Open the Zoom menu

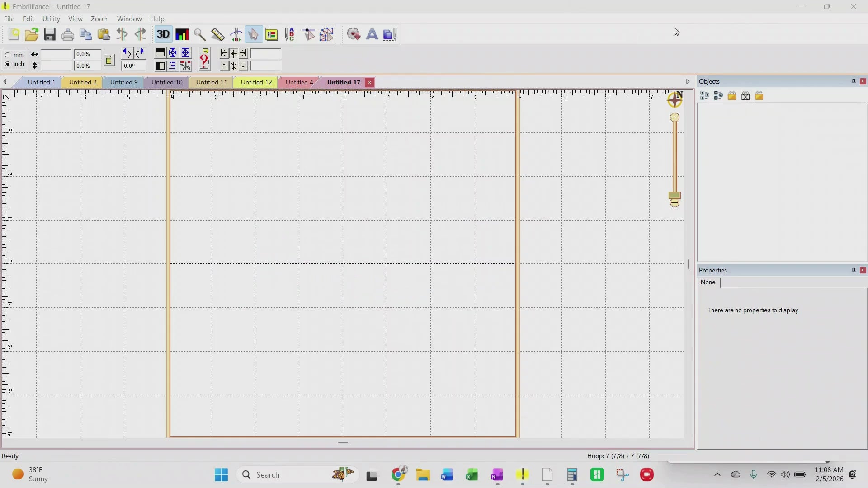click(100, 19)
